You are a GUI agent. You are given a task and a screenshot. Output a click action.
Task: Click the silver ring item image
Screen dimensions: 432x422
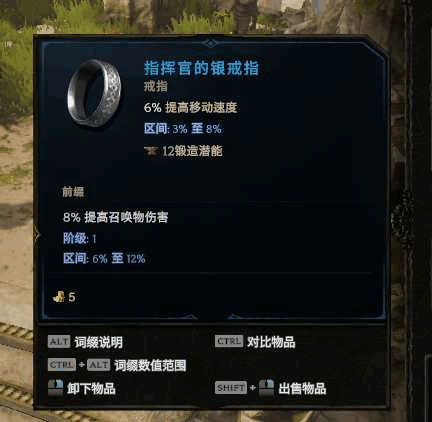click(x=94, y=93)
